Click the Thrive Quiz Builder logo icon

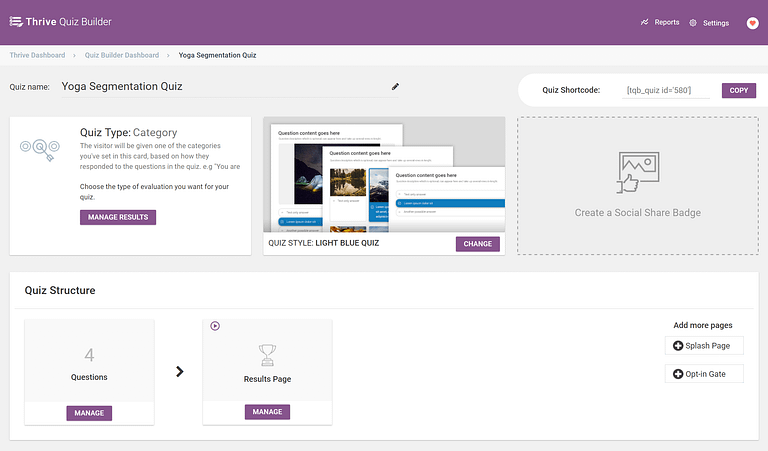coord(16,22)
